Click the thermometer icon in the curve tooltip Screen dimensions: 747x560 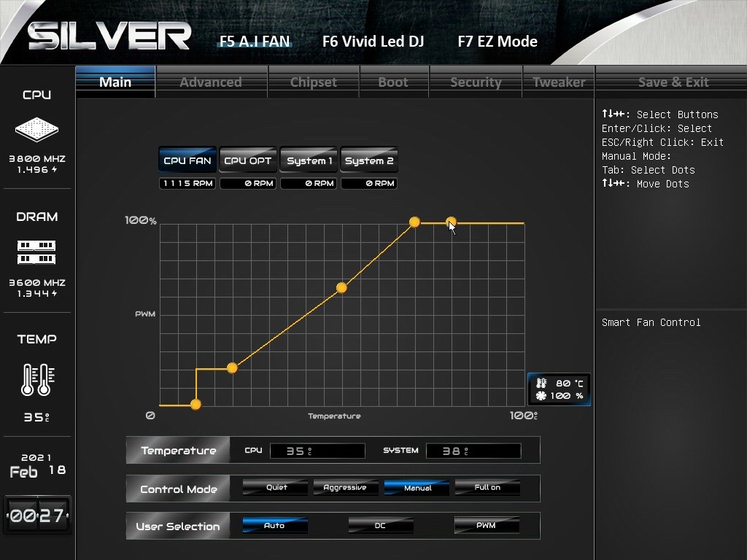(541, 384)
